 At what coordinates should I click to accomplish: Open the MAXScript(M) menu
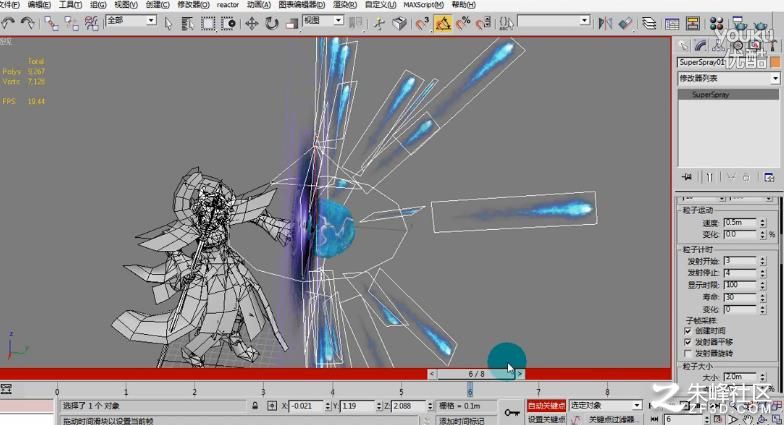[x=424, y=4]
